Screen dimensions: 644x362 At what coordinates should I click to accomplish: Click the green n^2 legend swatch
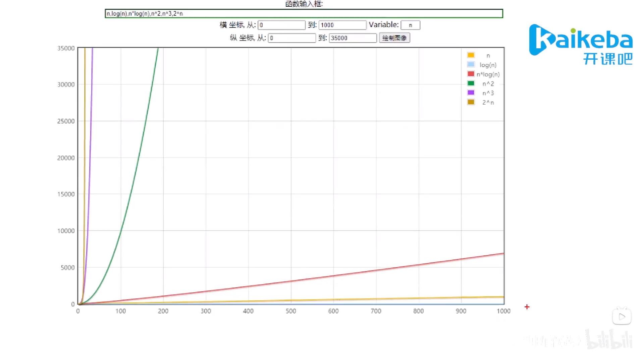pyautogui.click(x=471, y=83)
